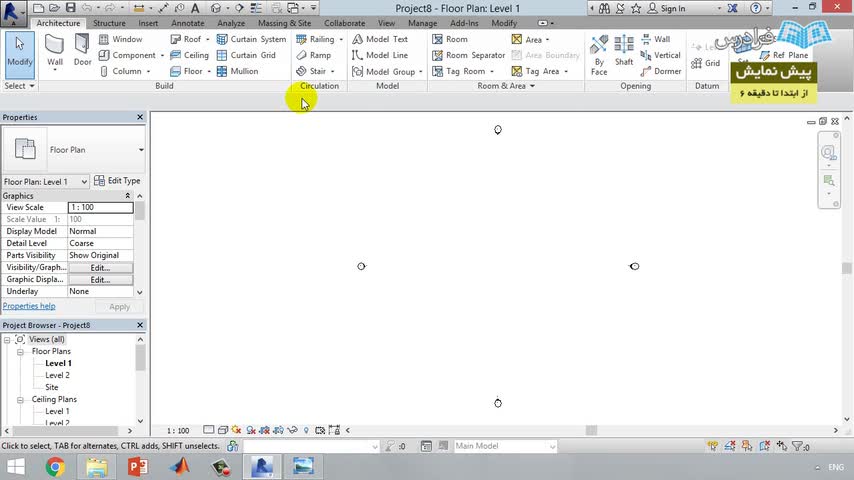Choose the Window tool
Image resolution: width=854 pixels, height=480 pixels.
(x=121, y=39)
